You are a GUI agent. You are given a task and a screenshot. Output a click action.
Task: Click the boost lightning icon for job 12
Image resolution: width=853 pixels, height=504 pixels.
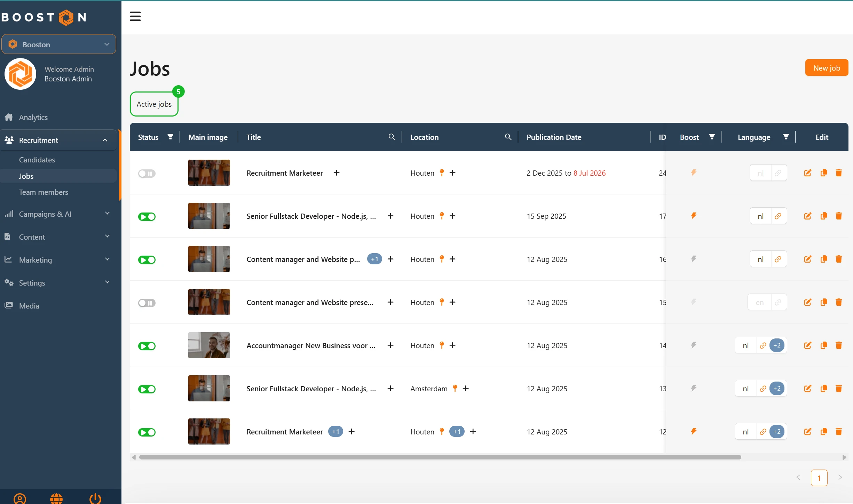[693, 432]
